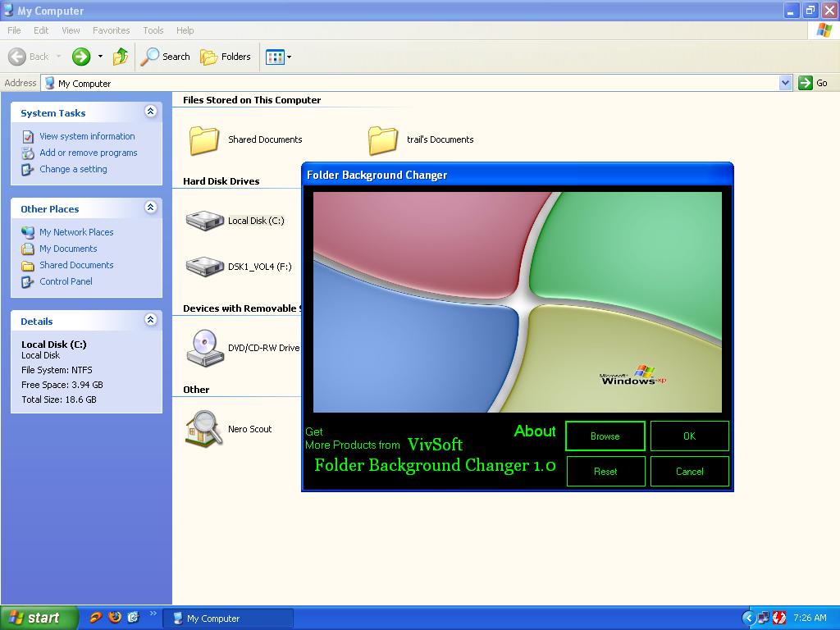The height and width of the screenshot is (630, 840).
Task: Select the trail's Documents folder icon
Action: 382,139
